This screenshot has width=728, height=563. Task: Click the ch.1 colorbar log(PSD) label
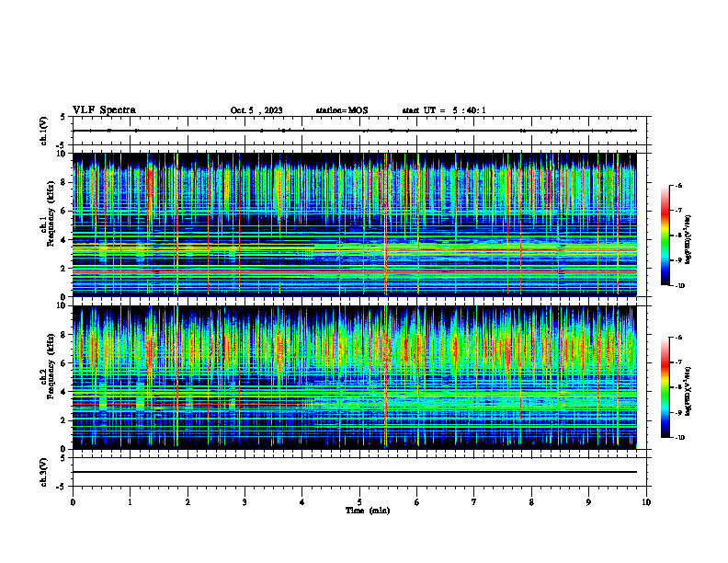point(688,240)
